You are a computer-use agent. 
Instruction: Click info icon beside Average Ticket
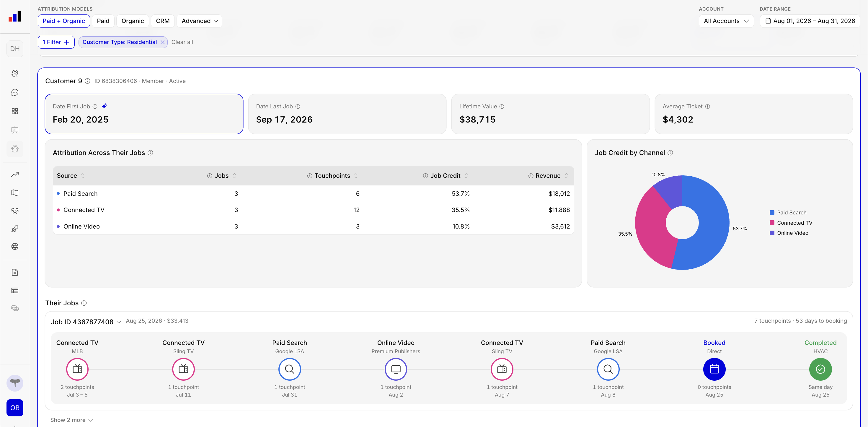[708, 107]
